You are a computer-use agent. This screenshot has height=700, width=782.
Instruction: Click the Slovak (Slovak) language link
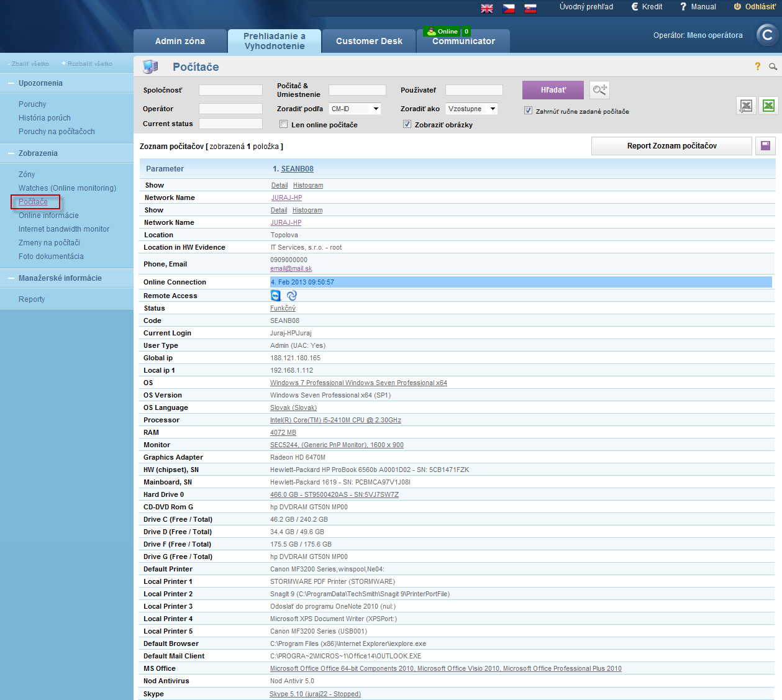pos(293,407)
